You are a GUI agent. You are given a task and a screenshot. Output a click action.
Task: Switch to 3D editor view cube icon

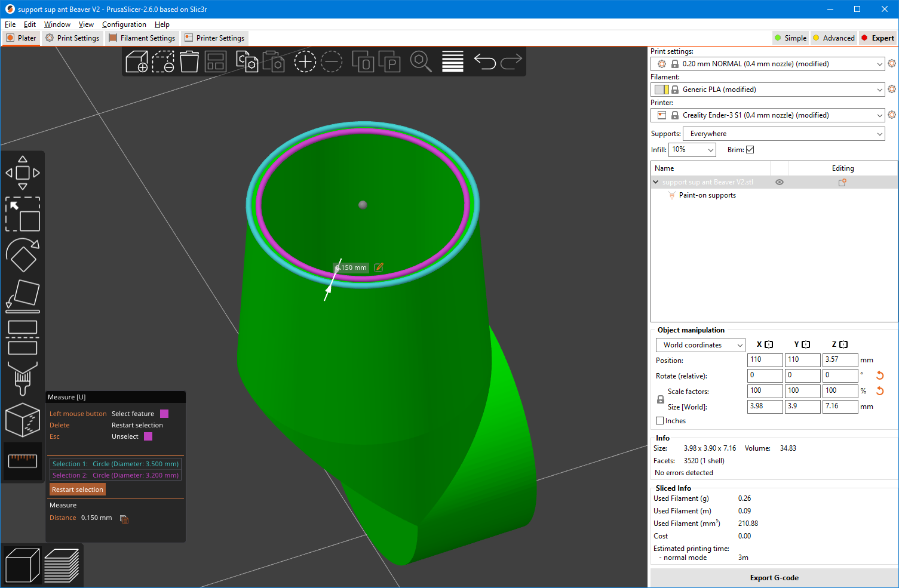coord(22,565)
